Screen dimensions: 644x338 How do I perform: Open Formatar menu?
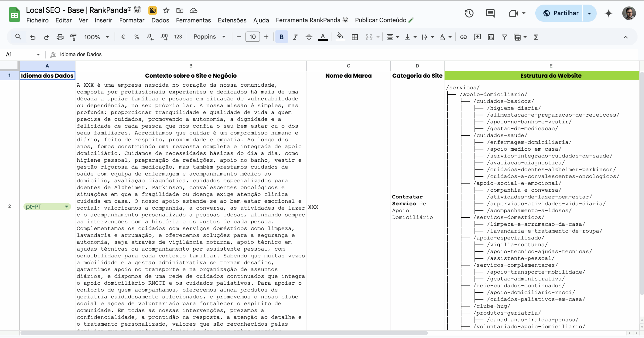[132, 20]
